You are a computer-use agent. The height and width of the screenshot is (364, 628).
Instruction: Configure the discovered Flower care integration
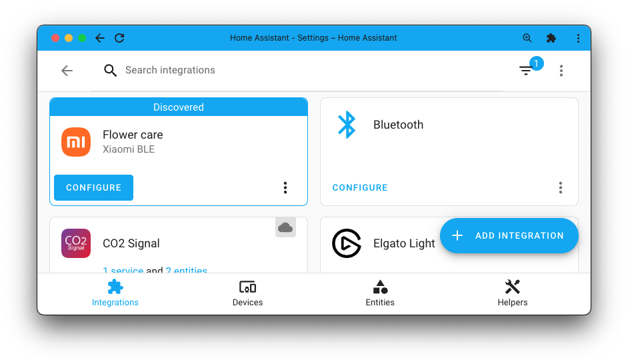click(94, 187)
